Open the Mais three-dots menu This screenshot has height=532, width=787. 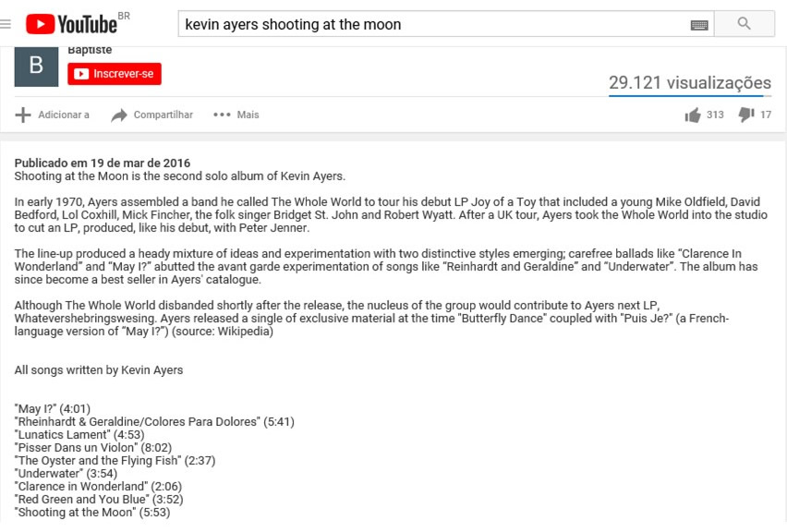[x=222, y=115]
